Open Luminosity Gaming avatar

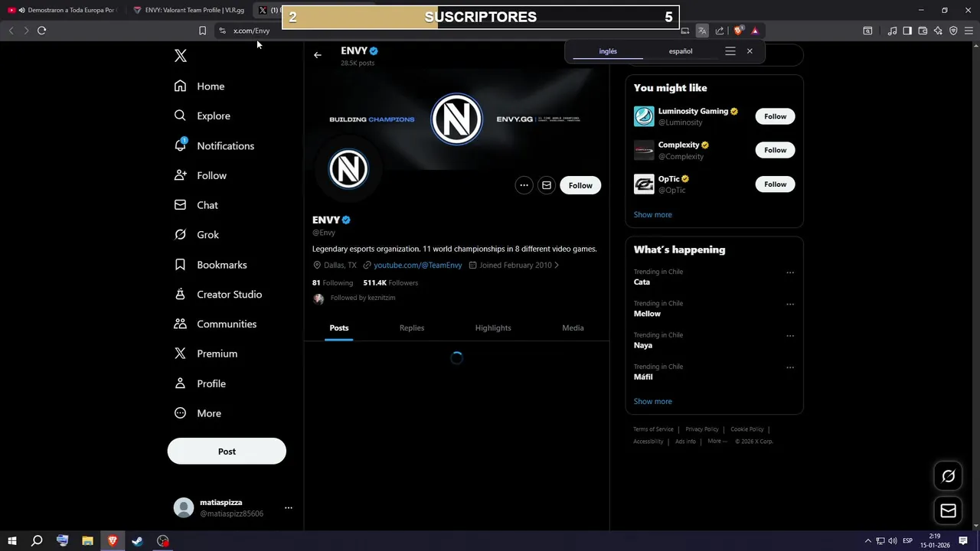(644, 116)
